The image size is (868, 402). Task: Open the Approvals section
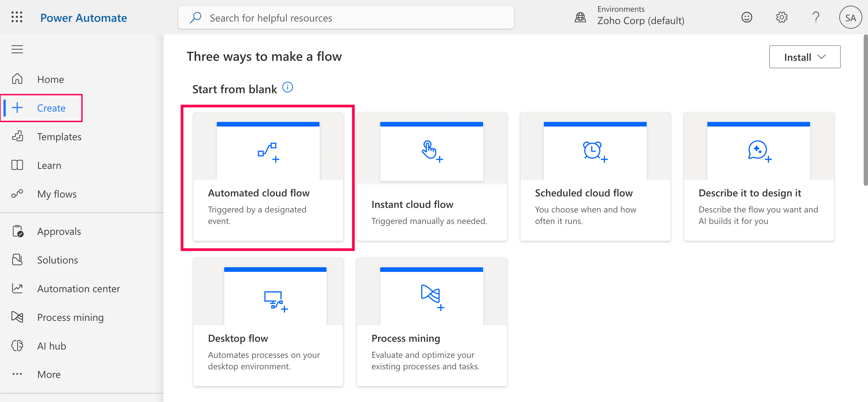[59, 231]
